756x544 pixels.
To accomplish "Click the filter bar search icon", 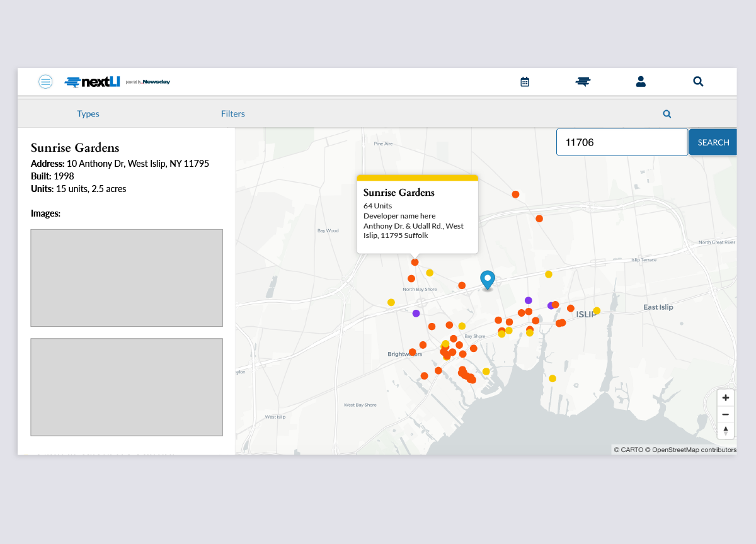I will [667, 114].
